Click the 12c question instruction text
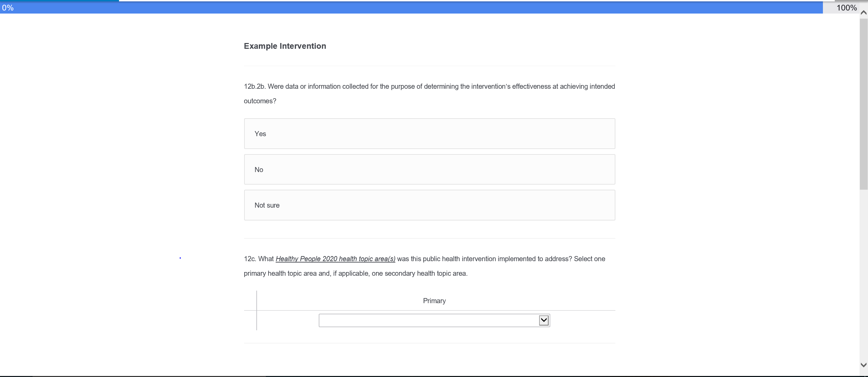The height and width of the screenshot is (377, 868). tap(355, 273)
